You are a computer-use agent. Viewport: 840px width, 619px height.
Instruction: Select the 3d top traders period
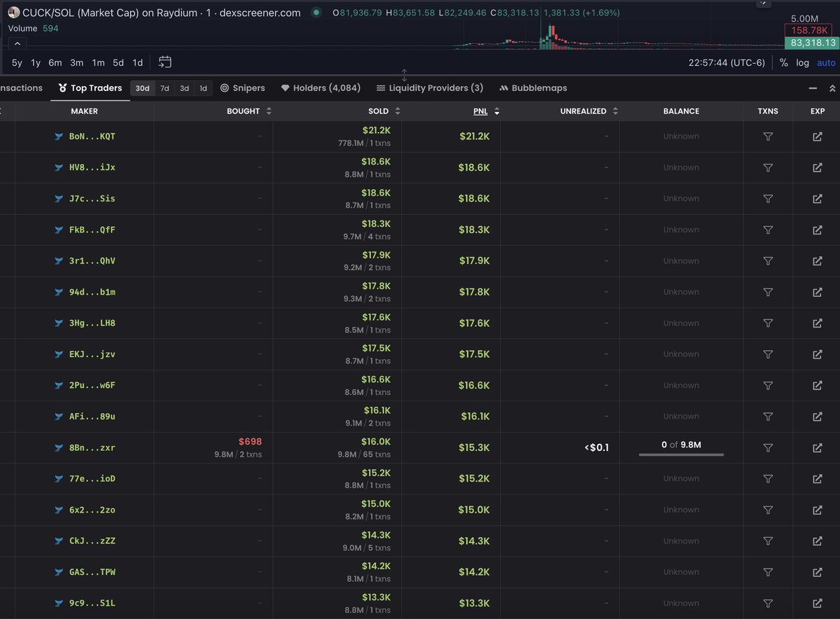[184, 88]
